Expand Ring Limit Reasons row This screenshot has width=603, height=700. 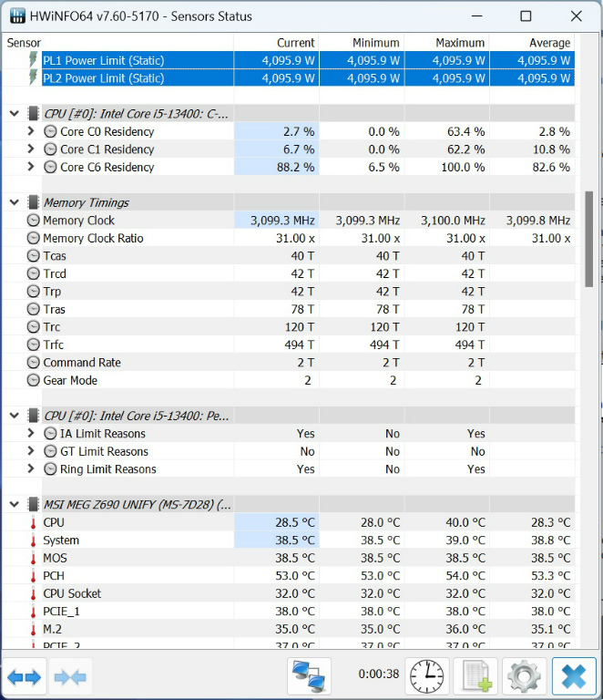30,469
